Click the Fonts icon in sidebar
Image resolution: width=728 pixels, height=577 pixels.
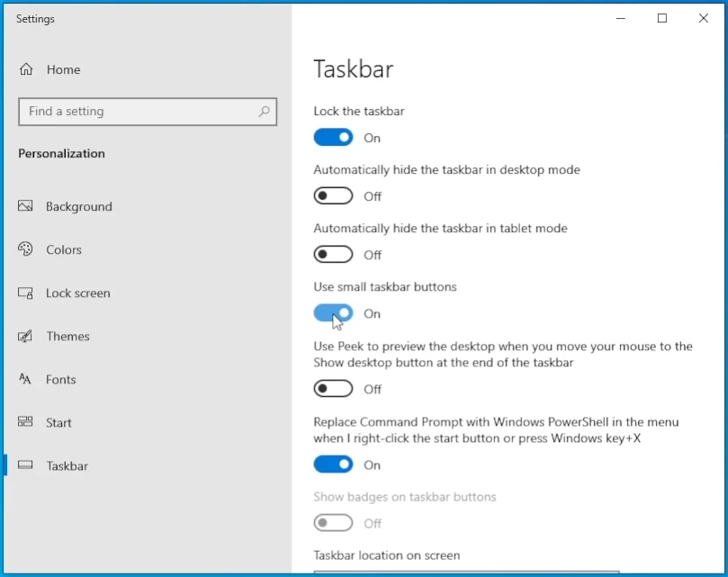click(x=27, y=379)
